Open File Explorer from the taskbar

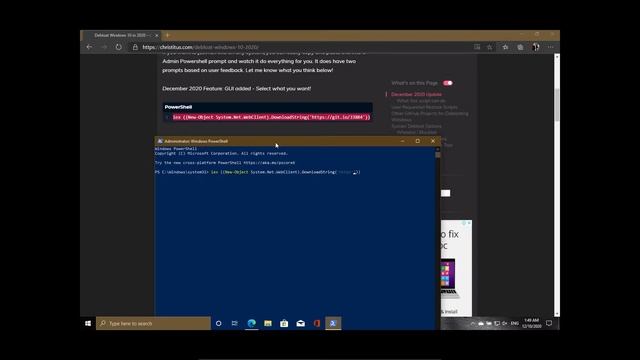point(268,323)
